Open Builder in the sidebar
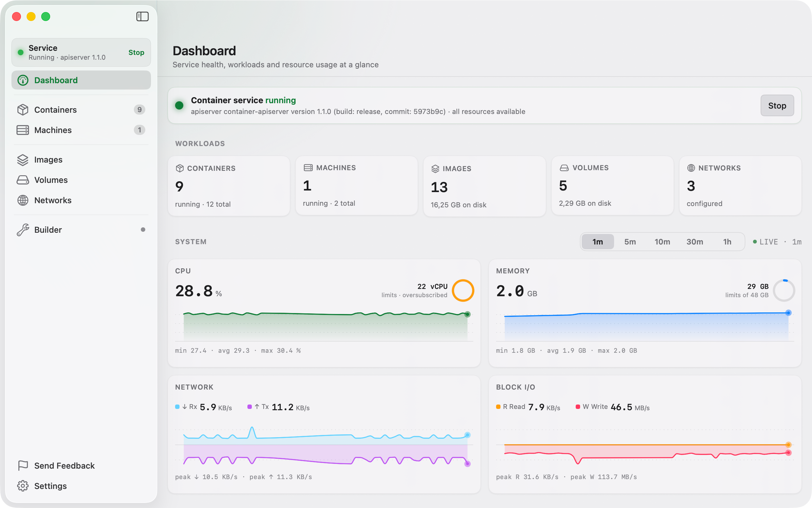 pos(81,230)
